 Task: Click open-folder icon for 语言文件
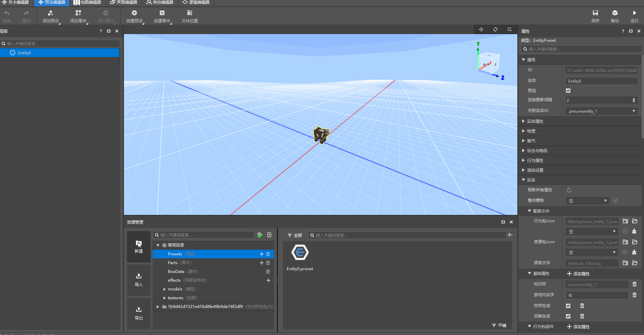[x=635, y=263]
